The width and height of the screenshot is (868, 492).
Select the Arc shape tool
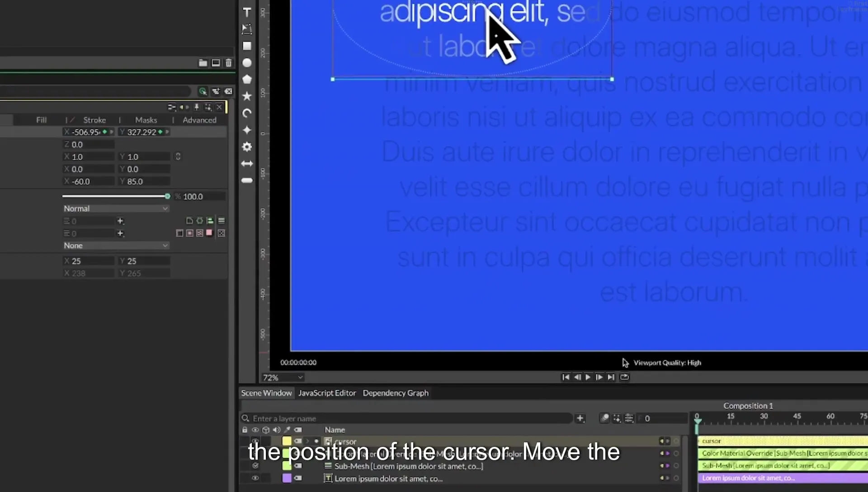(x=247, y=113)
